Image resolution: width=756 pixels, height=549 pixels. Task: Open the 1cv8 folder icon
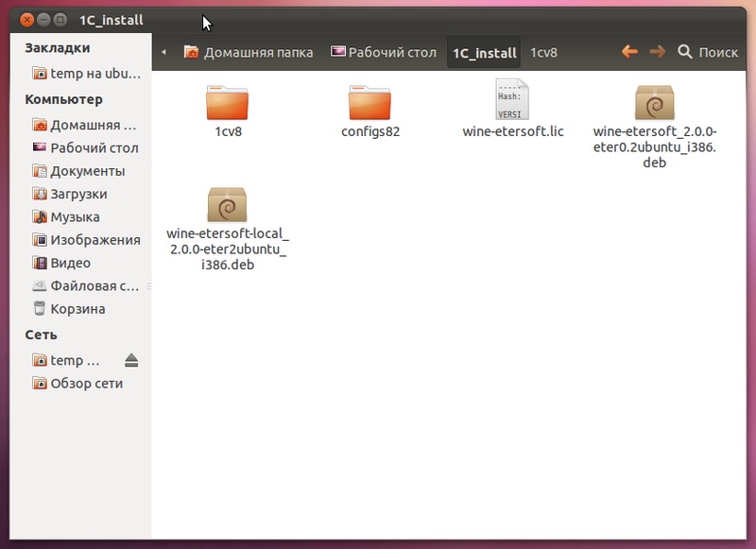point(227,102)
